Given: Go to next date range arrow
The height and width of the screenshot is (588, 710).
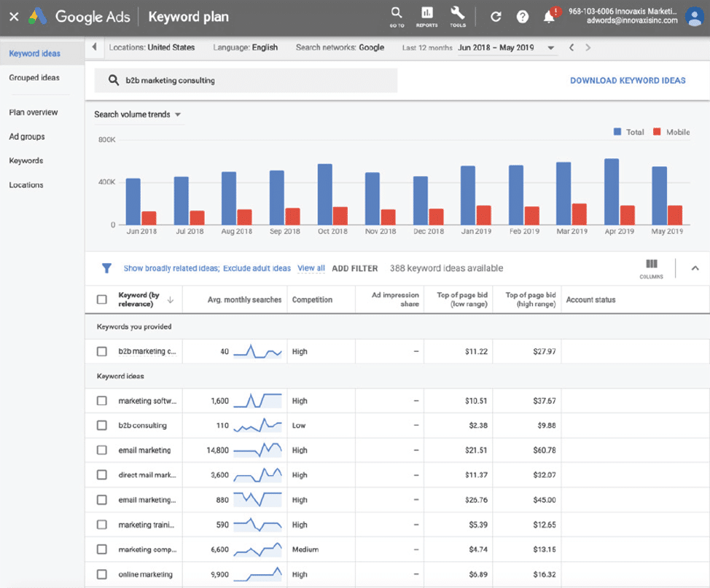Looking at the screenshot, I should pos(588,47).
